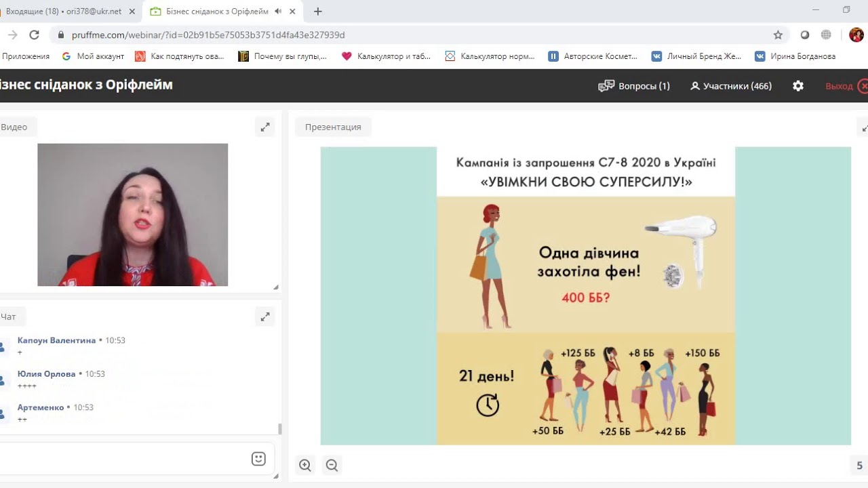
Task: Mute audio icon on webinar browser tab
Action: tap(278, 12)
